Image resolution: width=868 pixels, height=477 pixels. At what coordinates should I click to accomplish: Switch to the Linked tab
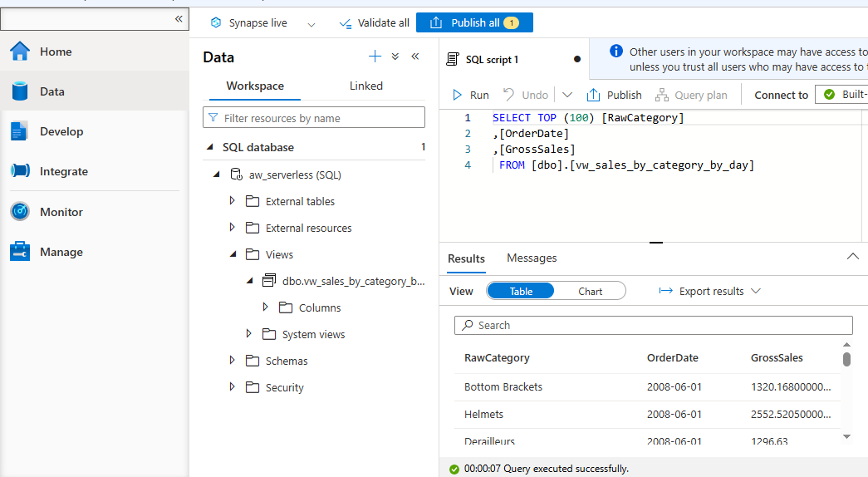tap(366, 86)
